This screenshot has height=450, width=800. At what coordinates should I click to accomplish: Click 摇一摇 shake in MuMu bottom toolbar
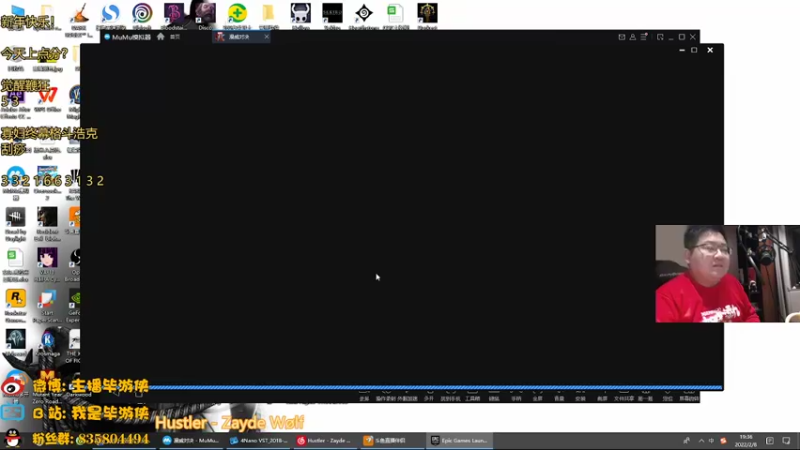(645, 397)
